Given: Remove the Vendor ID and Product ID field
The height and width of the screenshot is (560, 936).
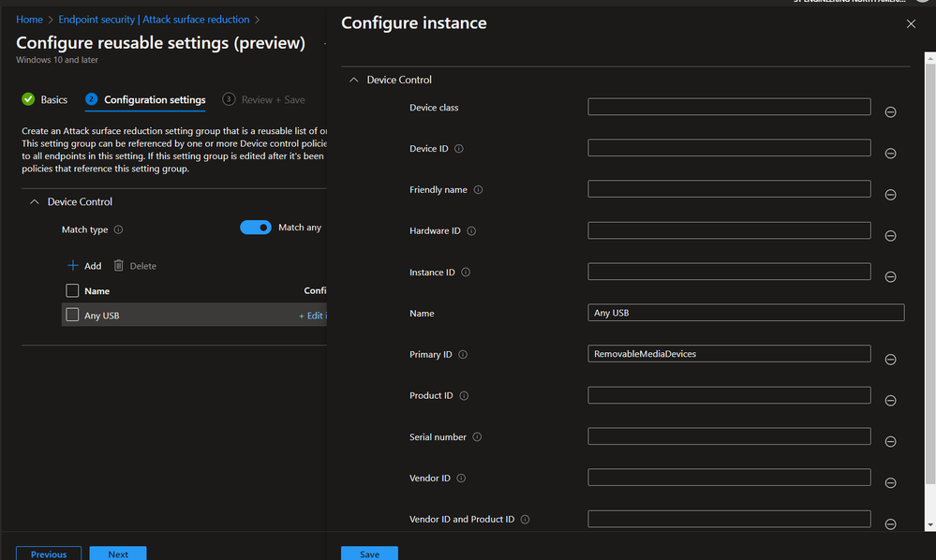Looking at the screenshot, I should (x=890, y=523).
